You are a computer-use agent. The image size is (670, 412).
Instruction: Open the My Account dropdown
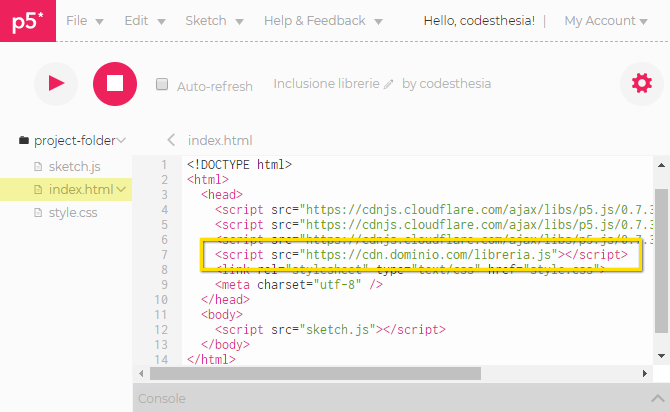tap(606, 21)
